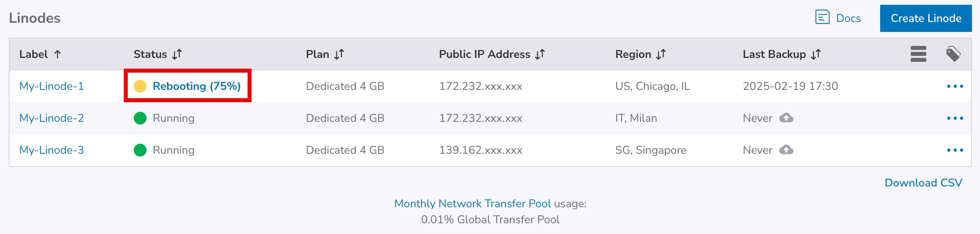This screenshot has height=234, width=980.
Task: Sort by Status column arrows
Action: tap(177, 54)
